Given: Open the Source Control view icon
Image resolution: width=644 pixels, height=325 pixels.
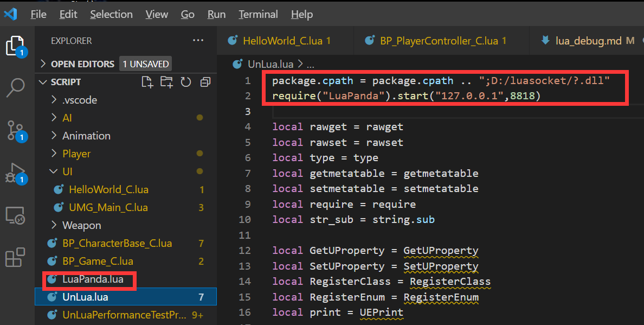Looking at the screenshot, I should [16, 130].
